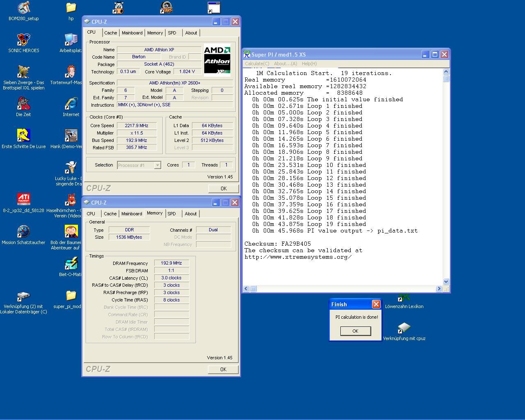This screenshot has height=420, width=525.
Task: Click the Cycle Time (tRAS) value 8 clocks
Action: pyautogui.click(x=171, y=300)
